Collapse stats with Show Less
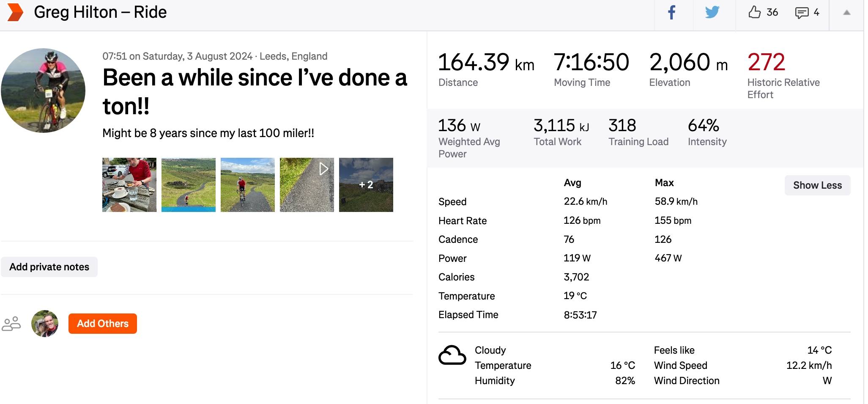Screen dimensions: 868x404 click(817, 185)
